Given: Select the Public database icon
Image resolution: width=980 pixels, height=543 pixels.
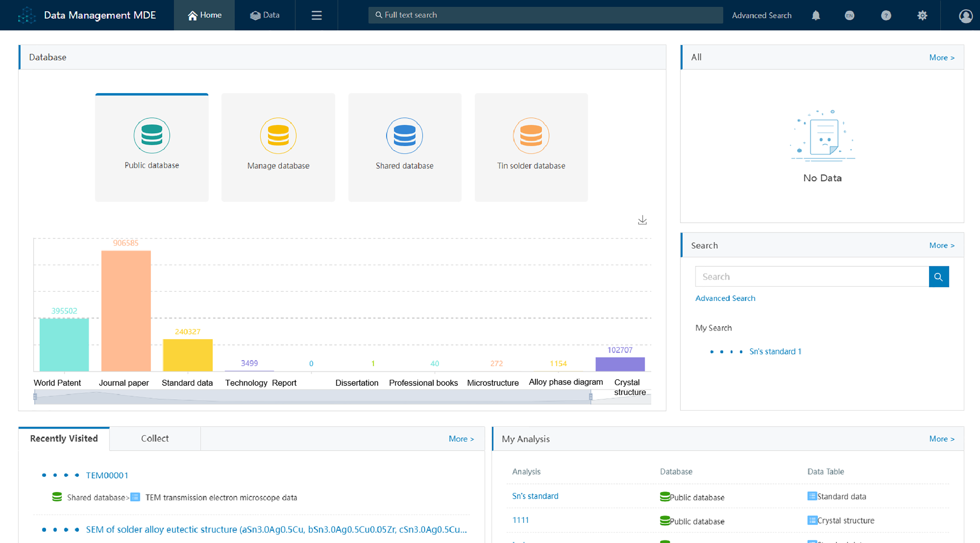Looking at the screenshot, I should (152, 135).
